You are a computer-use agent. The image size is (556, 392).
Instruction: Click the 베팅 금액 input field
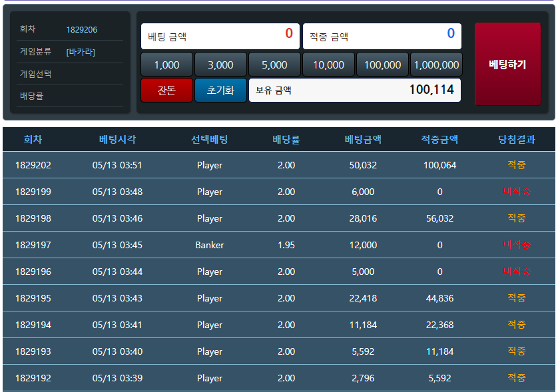pos(220,36)
